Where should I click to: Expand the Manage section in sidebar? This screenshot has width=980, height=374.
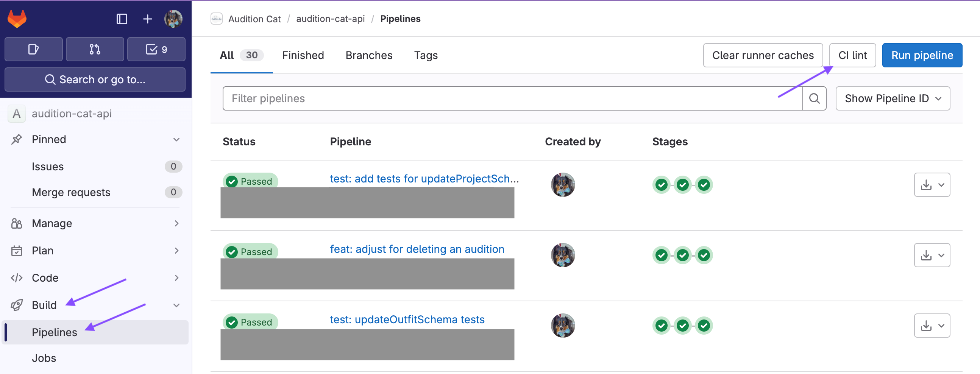click(176, 223)
